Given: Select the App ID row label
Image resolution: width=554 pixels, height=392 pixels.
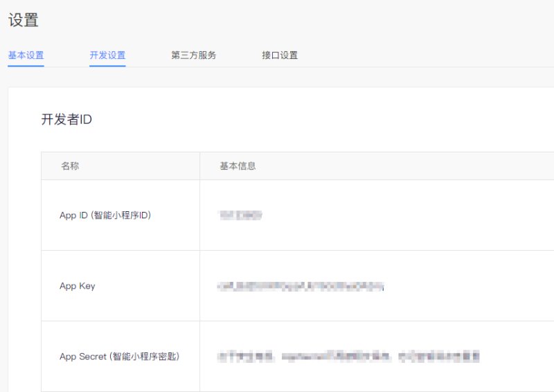Looking at the screenshot, I should (x=105, y=215).
